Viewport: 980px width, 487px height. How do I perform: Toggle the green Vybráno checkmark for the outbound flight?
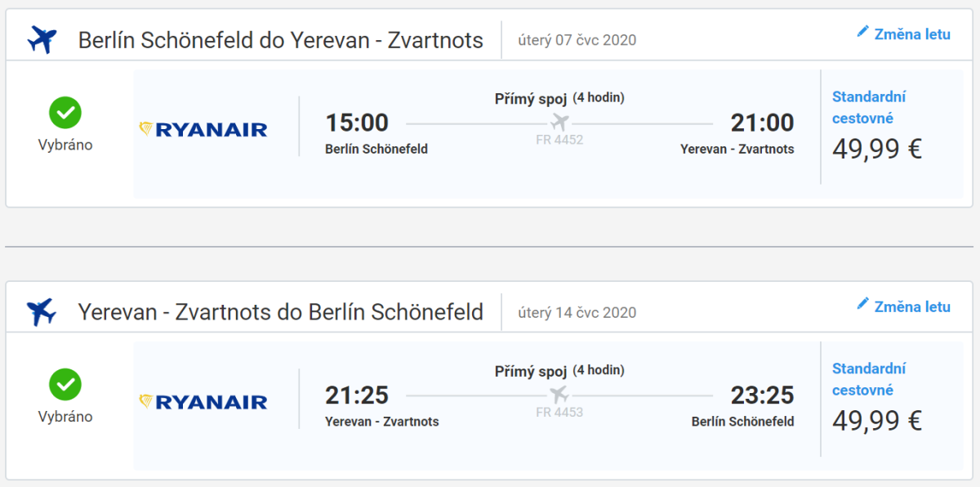coord(65,113)
